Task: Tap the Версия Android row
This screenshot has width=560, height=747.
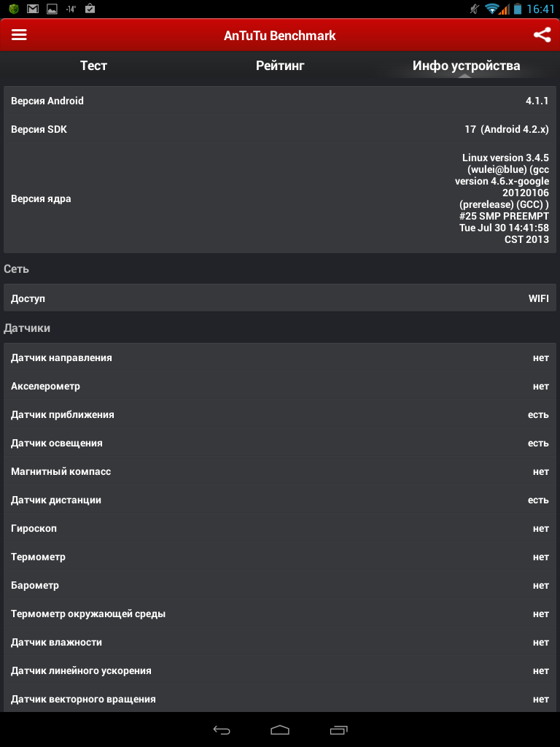Action: 280,101
